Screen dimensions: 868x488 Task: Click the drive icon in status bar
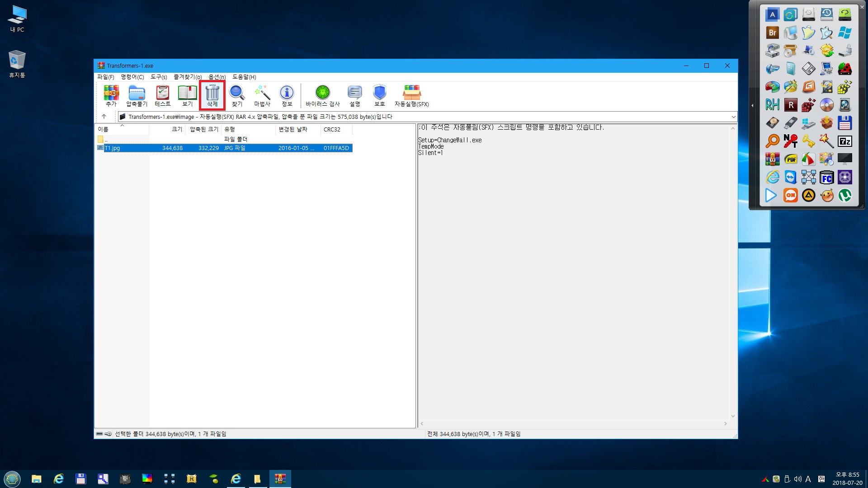click(x=99, y=434)
